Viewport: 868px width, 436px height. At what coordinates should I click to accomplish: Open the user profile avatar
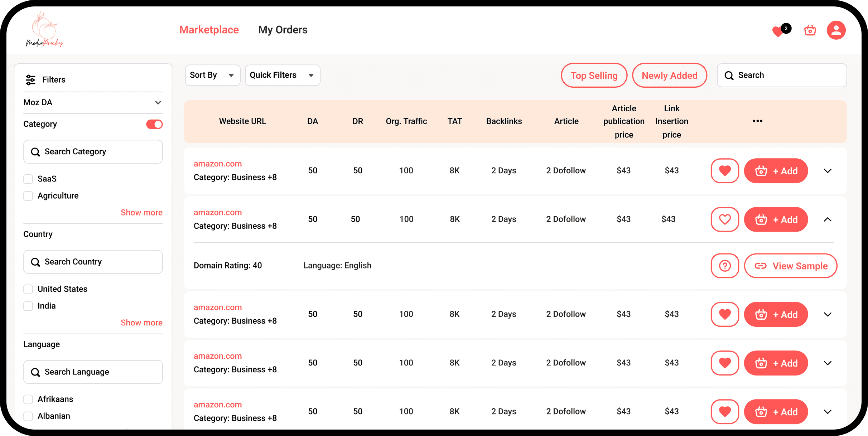836,30
